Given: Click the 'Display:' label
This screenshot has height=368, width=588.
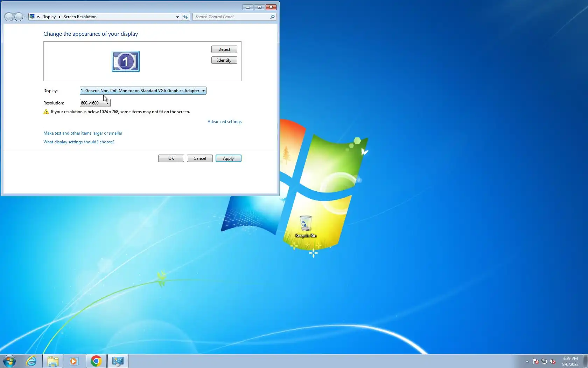Looking at the screenshot, I should [x=50, y=91].
